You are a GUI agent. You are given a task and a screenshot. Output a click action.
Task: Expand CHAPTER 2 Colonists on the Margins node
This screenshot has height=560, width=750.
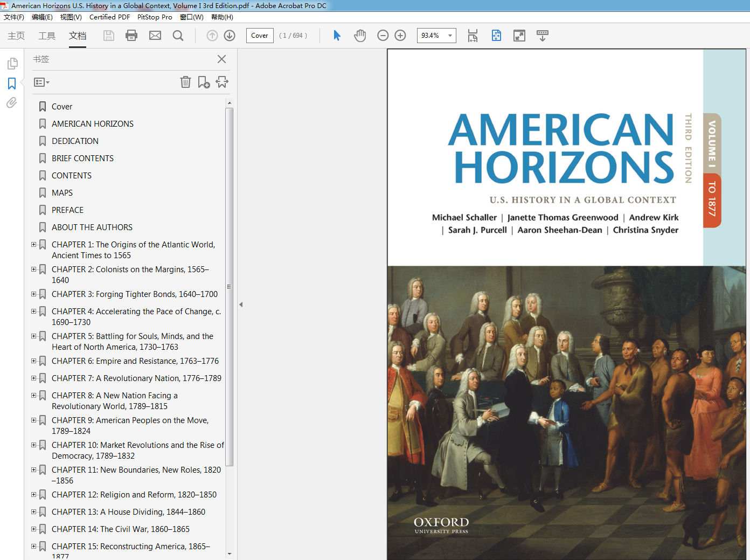tap(33, 269)
